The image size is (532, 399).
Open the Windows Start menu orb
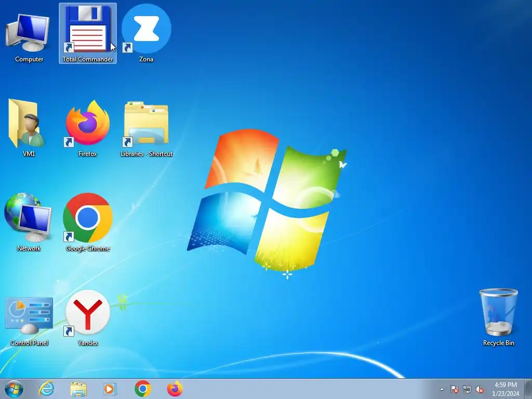(x=14, y=389)
